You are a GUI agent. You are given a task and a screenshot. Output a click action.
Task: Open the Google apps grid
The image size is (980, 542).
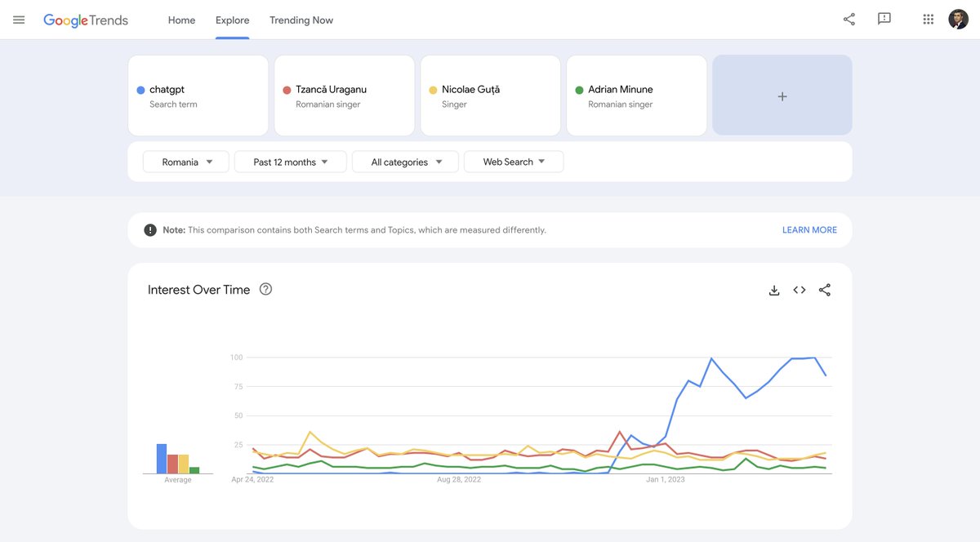929,20
